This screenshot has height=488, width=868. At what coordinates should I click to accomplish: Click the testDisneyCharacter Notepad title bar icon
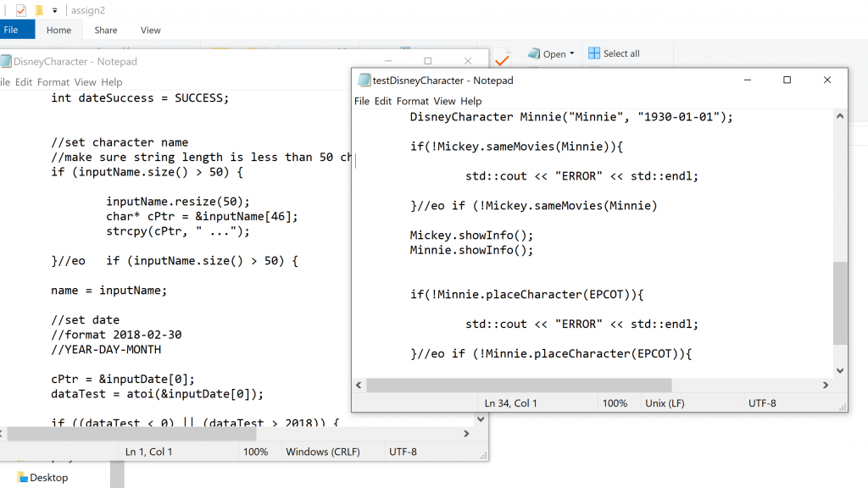click(x=365, y=80)
